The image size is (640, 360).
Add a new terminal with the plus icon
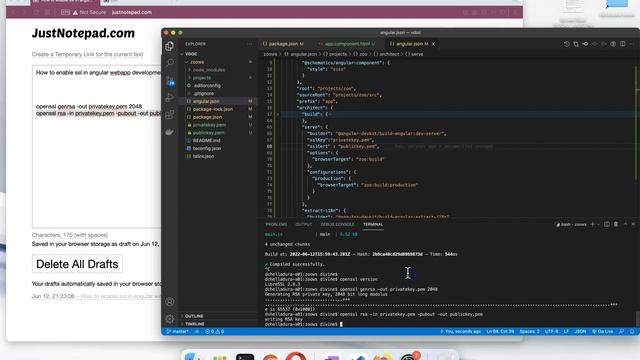(592, 224)
